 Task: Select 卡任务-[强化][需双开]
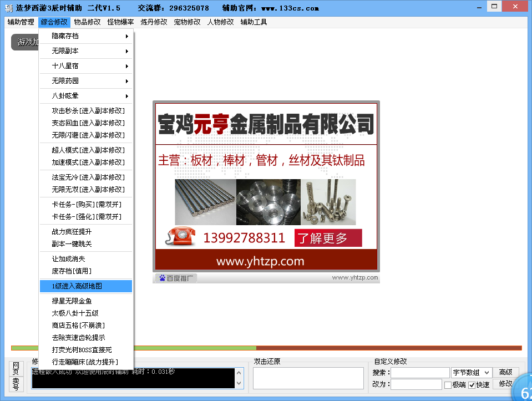86,216
